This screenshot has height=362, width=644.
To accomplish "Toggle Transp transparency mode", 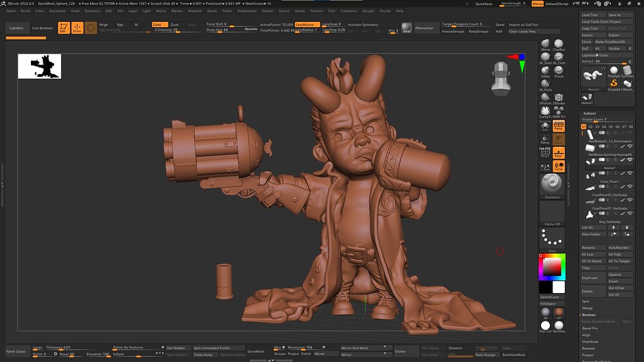I will tap(545, 139).
